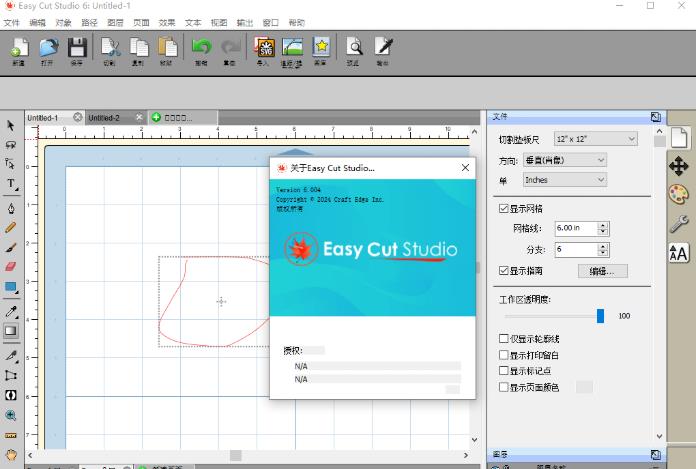696x469 pixels.
Task: Close the Untitled-1 tab
Action: [x=78, y=117]
